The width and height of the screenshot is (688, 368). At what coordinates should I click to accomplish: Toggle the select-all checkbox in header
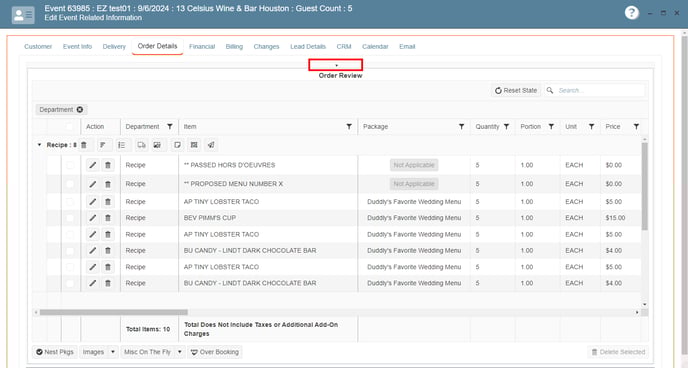(69, 127)
